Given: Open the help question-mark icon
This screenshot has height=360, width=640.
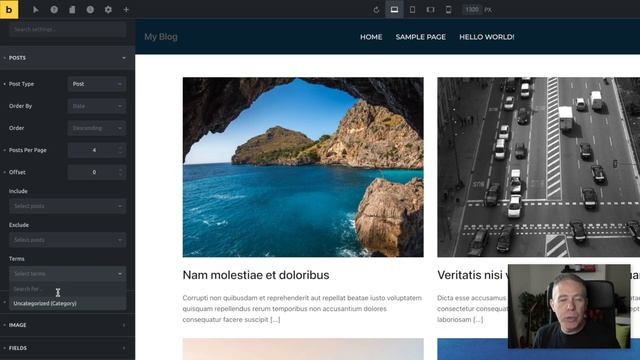Looking at the screenshot, I should [x=54, y=9].
